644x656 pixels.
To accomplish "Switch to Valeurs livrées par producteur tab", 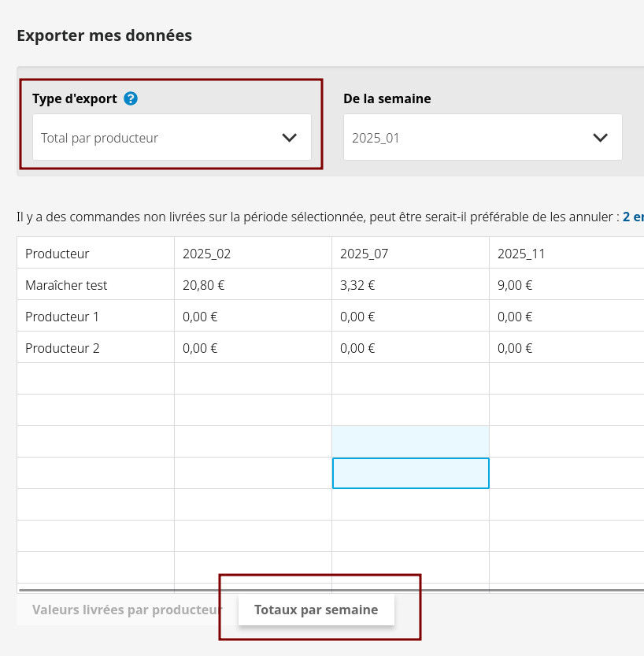I will tap(128, 610).
